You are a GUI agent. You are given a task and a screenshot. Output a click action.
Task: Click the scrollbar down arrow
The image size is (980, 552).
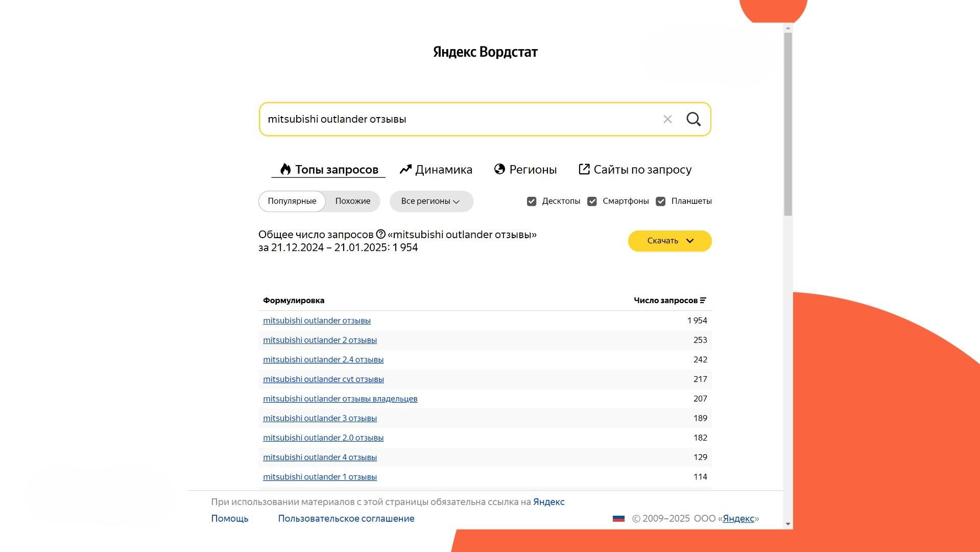point(788,524)
